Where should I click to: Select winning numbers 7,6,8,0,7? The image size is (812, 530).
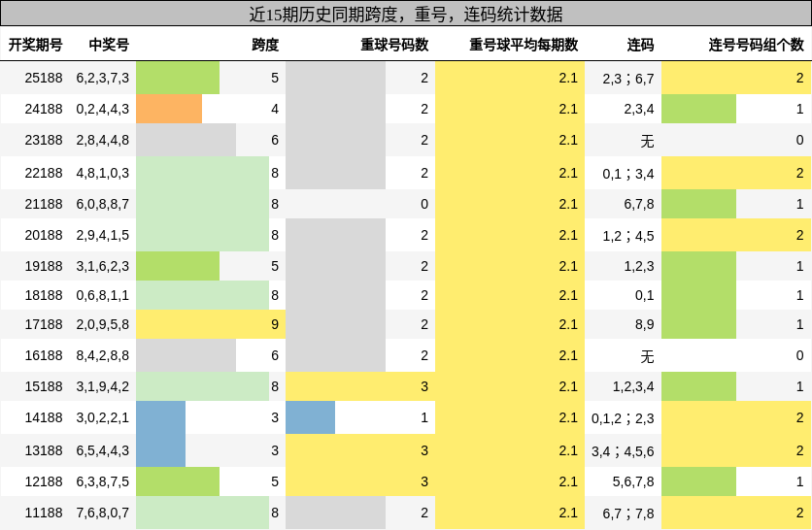(103, 513)
